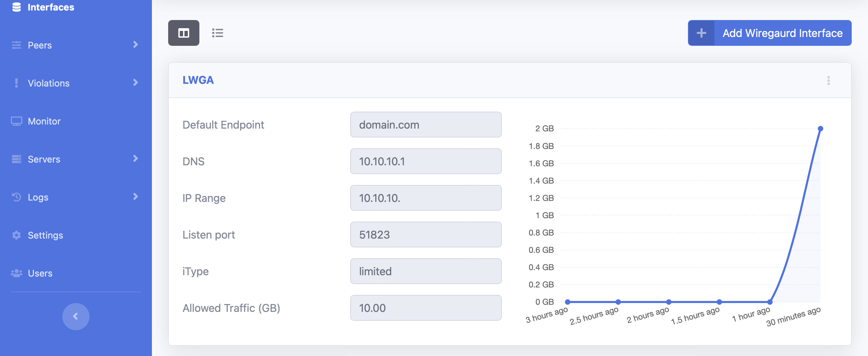Collapse the sidebar with the arrow button

[x=76, y=316]
